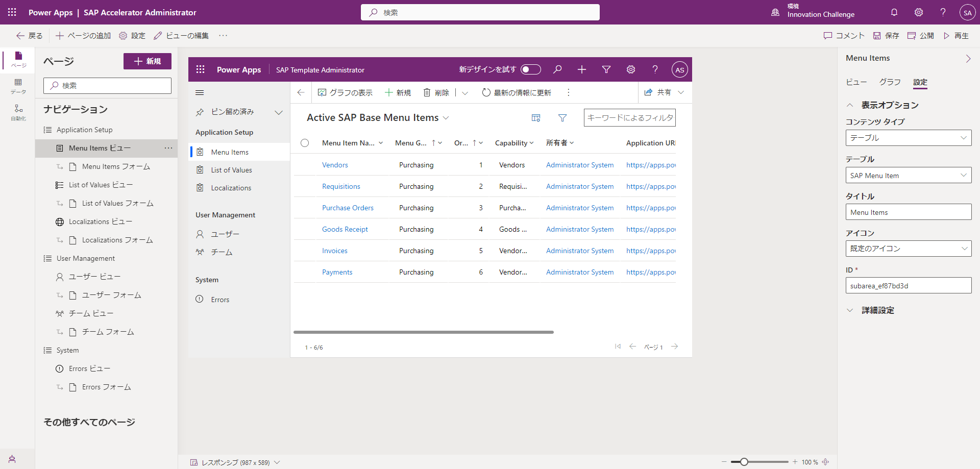Adjust the zoom slider handle
980x469 pixels.
744,462
